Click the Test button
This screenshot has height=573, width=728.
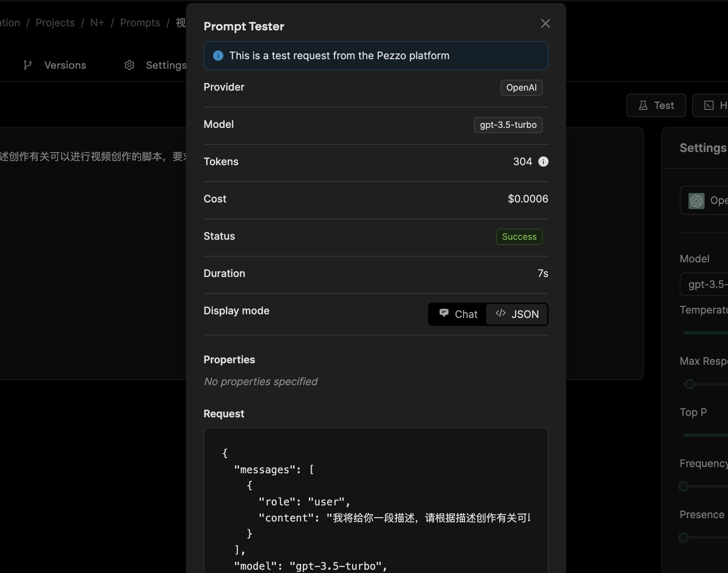[656, 105]
